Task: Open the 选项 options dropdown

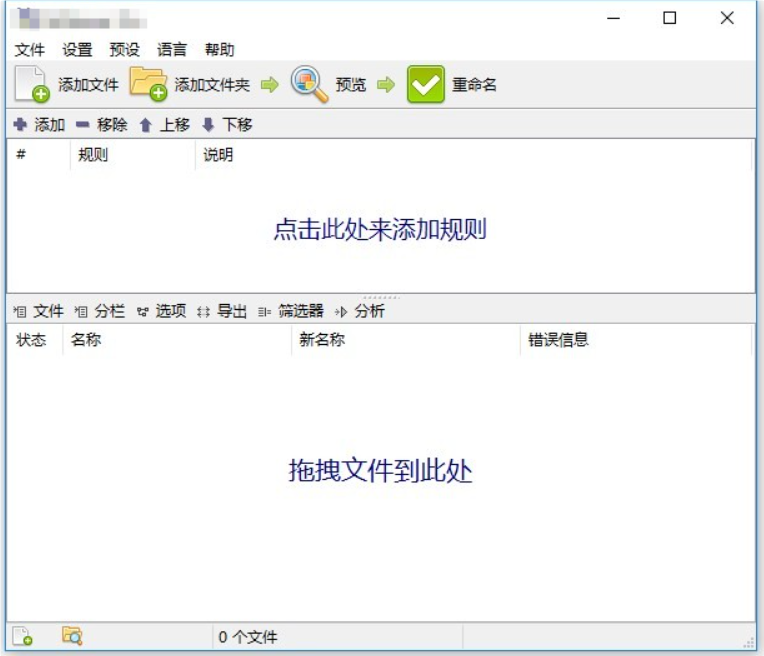Action: (x=162, y=311)
